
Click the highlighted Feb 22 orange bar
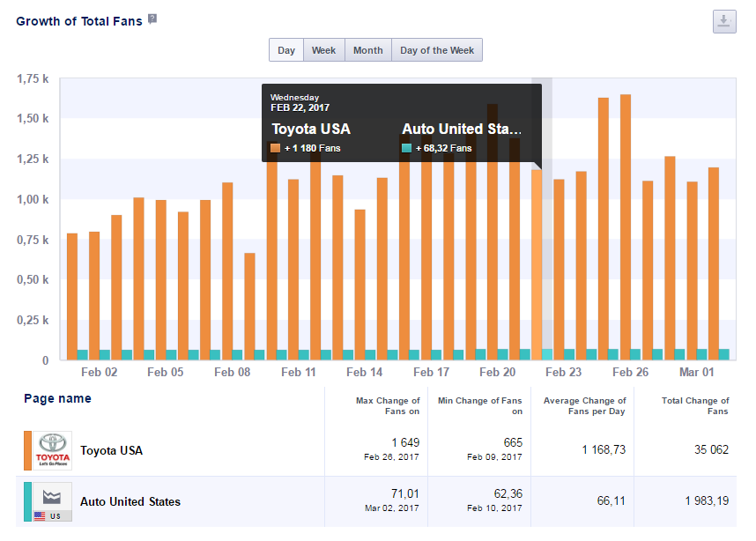537,264
